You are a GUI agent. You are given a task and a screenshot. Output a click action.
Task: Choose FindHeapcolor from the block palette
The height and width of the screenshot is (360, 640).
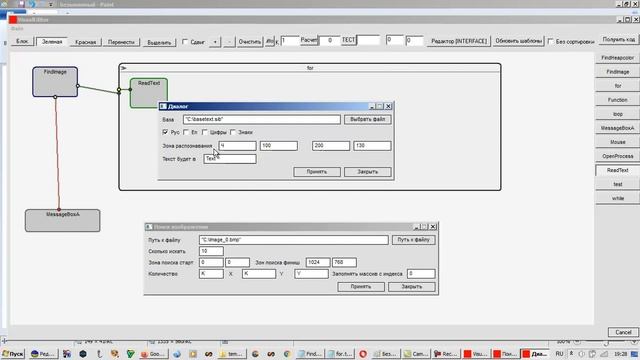coord(617,58)
